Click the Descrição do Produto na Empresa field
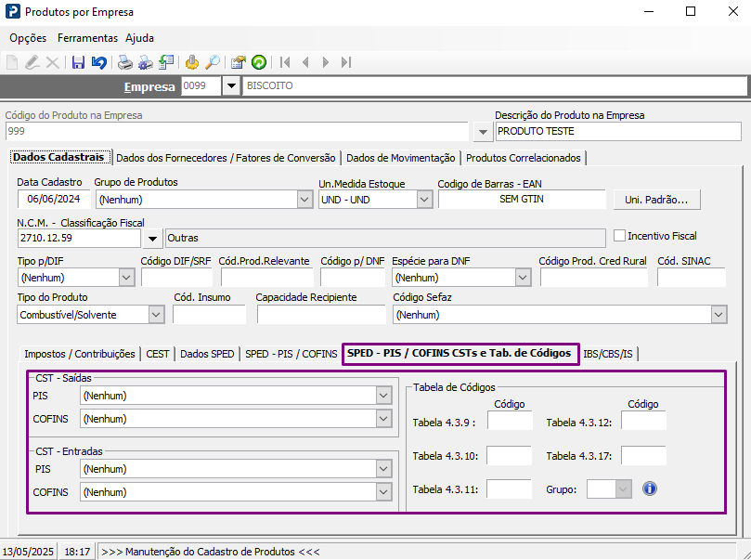 click(x=618, y=131)
